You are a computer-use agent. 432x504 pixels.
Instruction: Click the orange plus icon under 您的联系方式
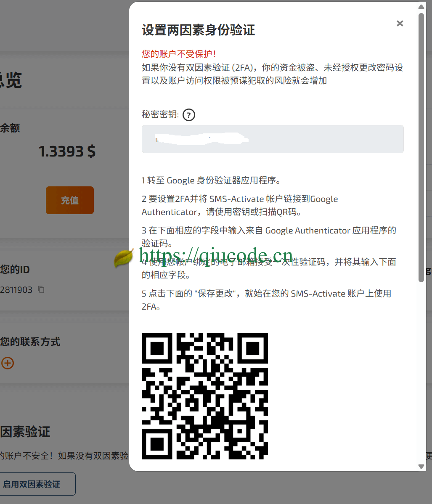pyautogui.click(x=8, y=363)
